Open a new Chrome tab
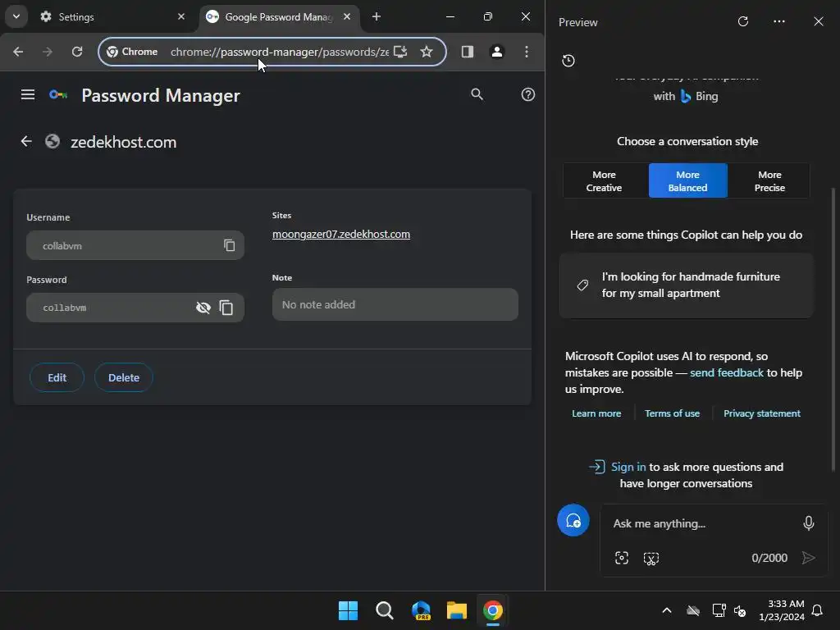840x630 pixels. click(377, 16)
